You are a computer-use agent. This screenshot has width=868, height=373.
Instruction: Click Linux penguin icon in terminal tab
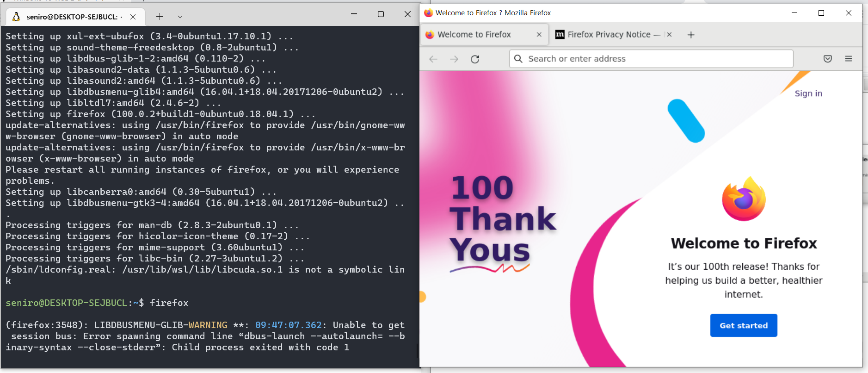click(x=16, y=17)
